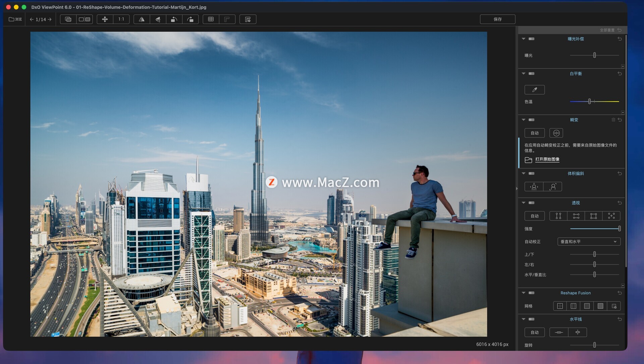Click the 1:1 zoom button
The height and width of the screenshot is (364, 644).
(121, 19)
